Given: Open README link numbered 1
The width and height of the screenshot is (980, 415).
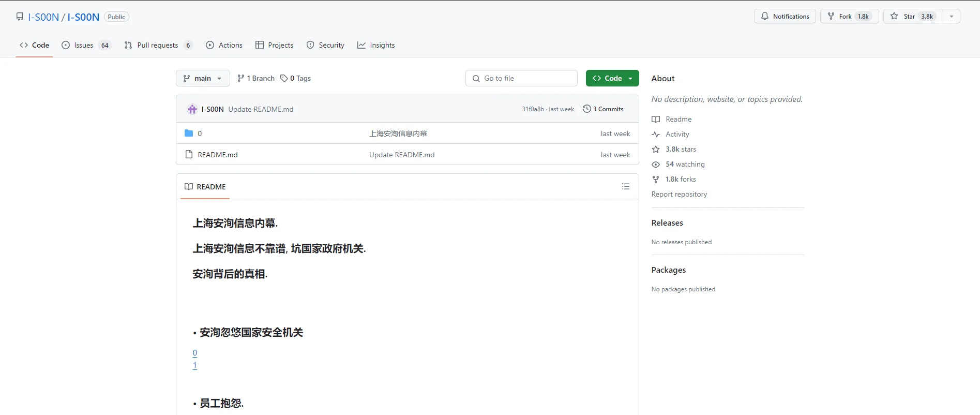Looking at the screenshot, I should pyautogui.click(x=195, y=365).
